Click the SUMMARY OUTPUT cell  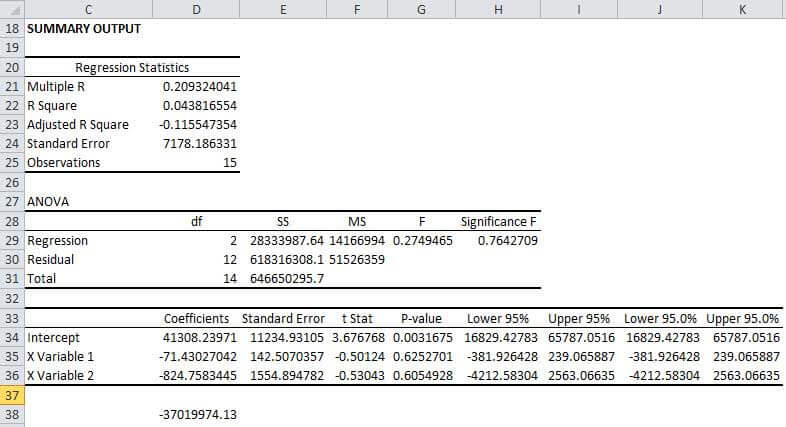(84, 29)
